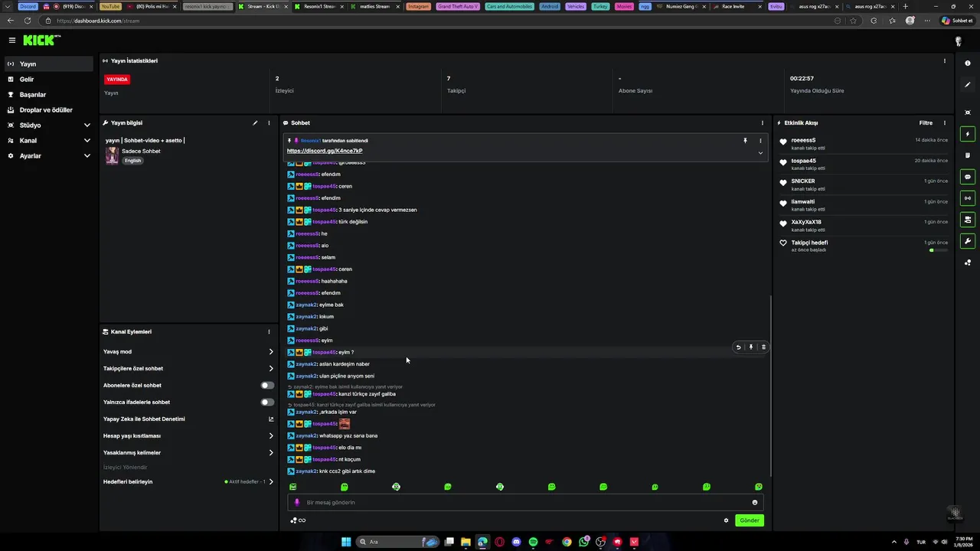The height and width of the screenshot is (551, 980).
Task: Open Hedefleri belirleyin settings
Action: tap(188, 481)
